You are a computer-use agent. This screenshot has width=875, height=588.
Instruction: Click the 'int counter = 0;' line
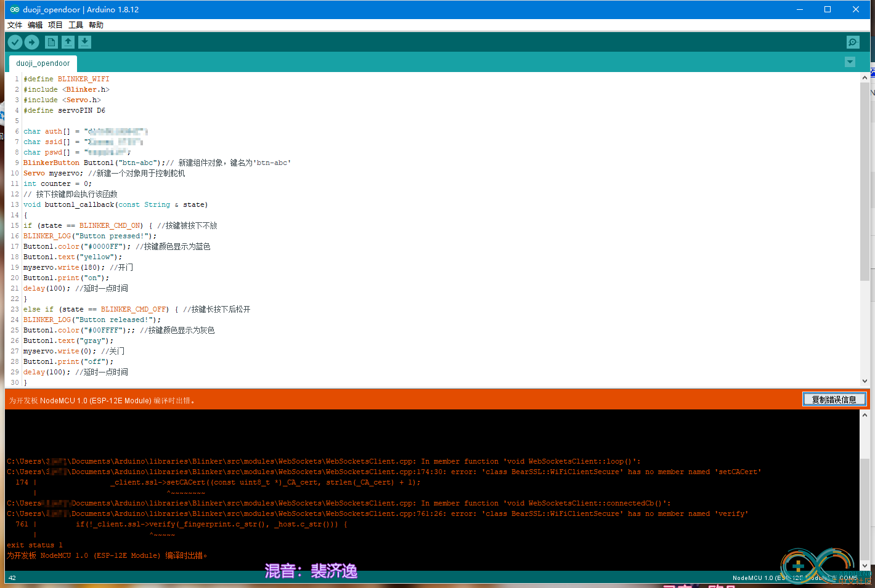coord(58,183)
